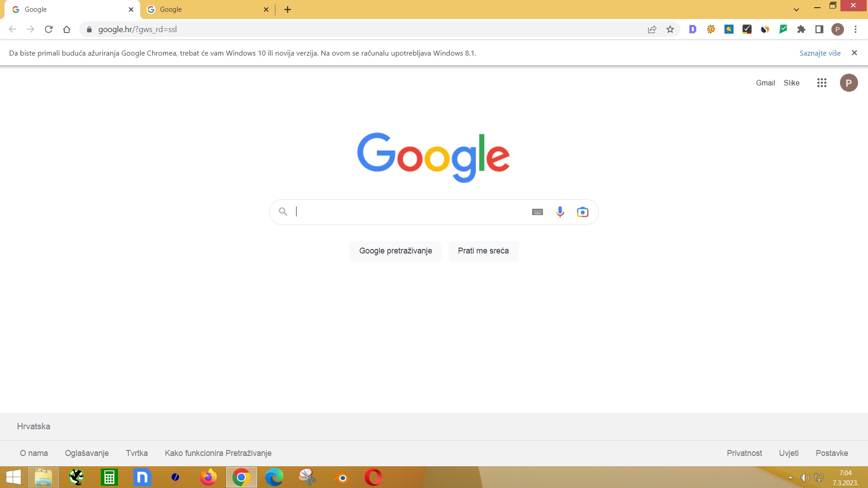Image resolution: width=868 pixels, height=488 pixels.
Task: Open Kako funkcionira Pretraživanje link
Action: click(x=218, y=453)
